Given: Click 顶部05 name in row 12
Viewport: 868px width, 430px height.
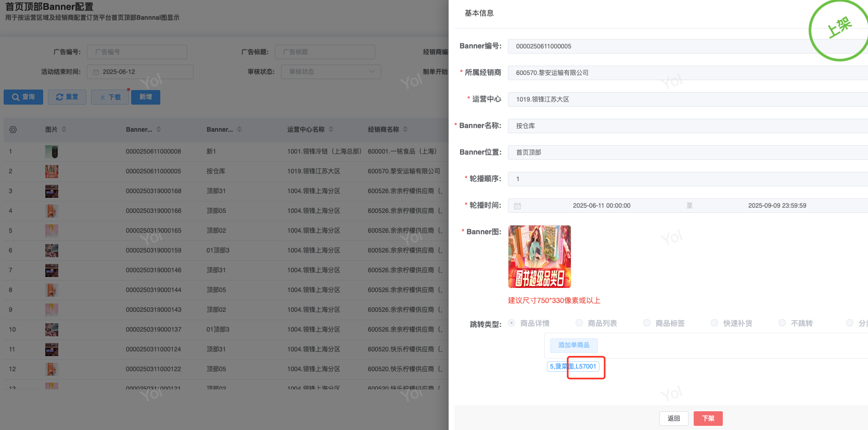Looking at the screenshot, I should pyautogui.click(x=216, y=369).
